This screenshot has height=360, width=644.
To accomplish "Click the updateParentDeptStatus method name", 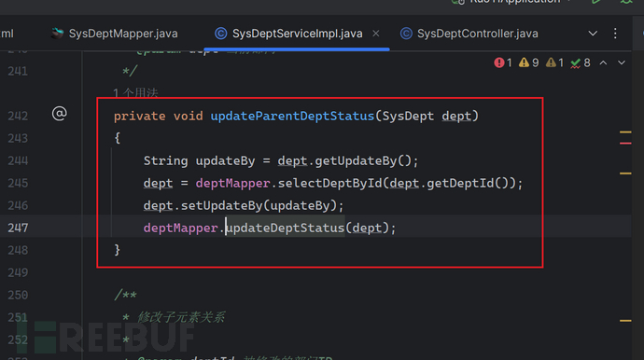I will [x=292, y=116].
